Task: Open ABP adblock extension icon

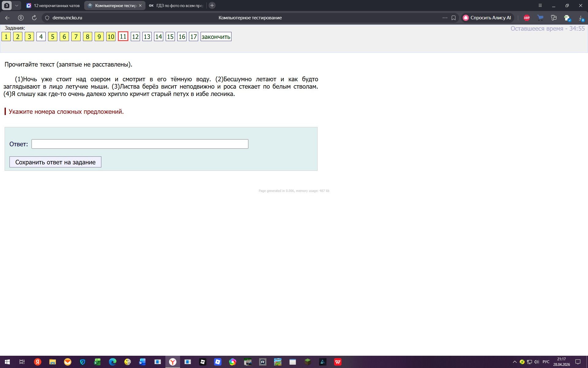Action: click(x=527, y=18)
